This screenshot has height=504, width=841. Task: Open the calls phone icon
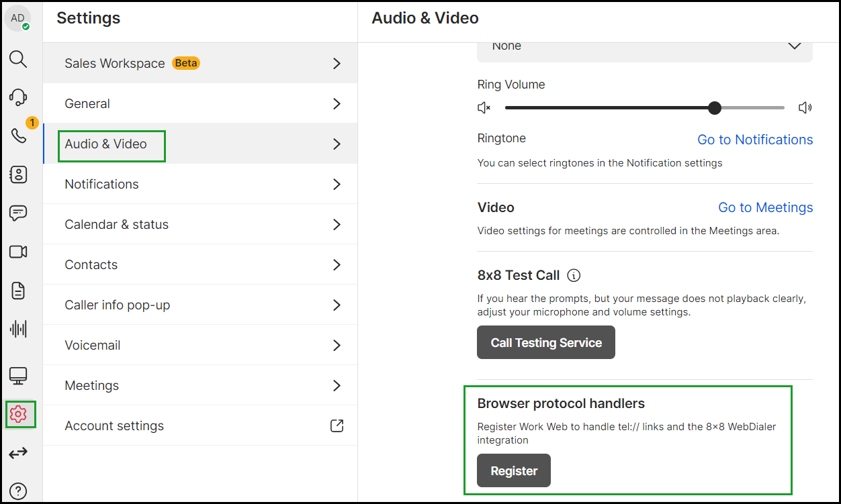point(18,136)
